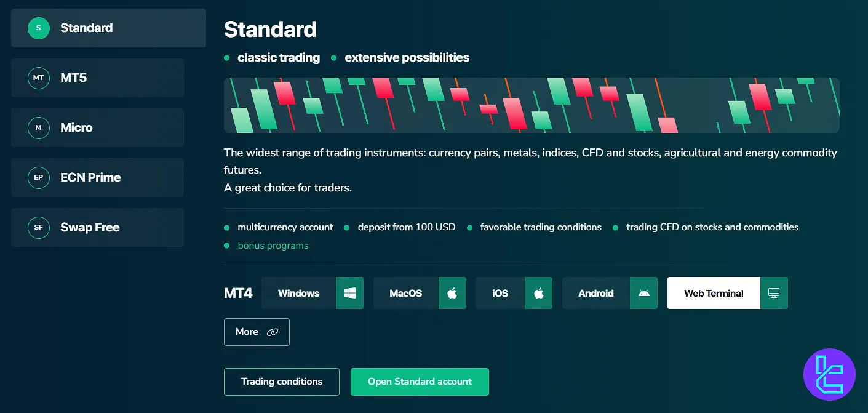Click the green S circle icon

pyautogui.click(x=38, y=28)
